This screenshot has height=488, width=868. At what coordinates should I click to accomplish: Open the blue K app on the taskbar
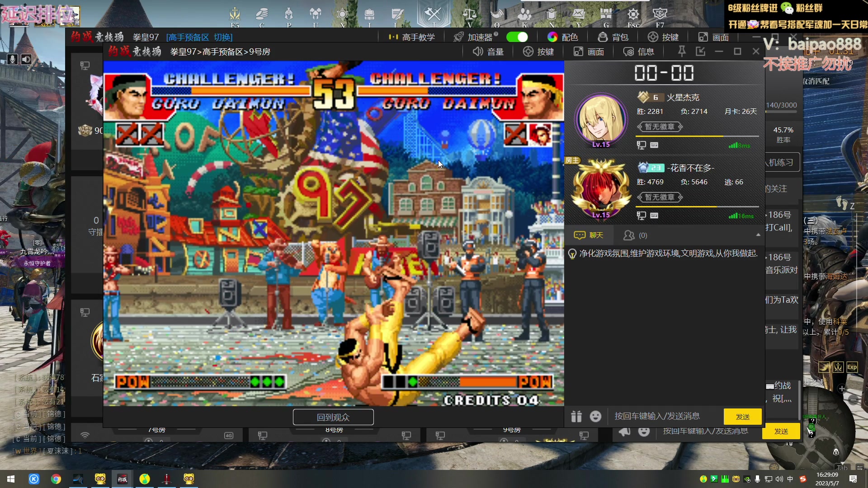click(x=34, y=479)
